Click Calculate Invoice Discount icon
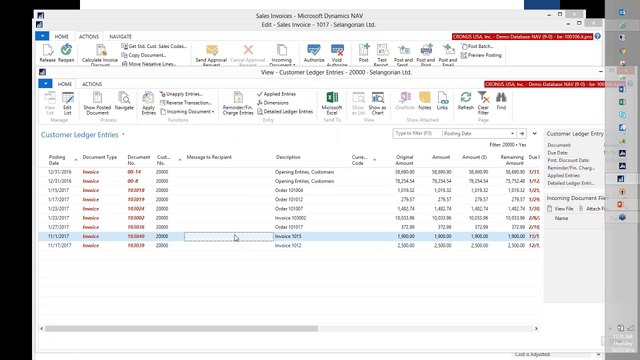The image size is (640, 360). [x=100, y=55]
